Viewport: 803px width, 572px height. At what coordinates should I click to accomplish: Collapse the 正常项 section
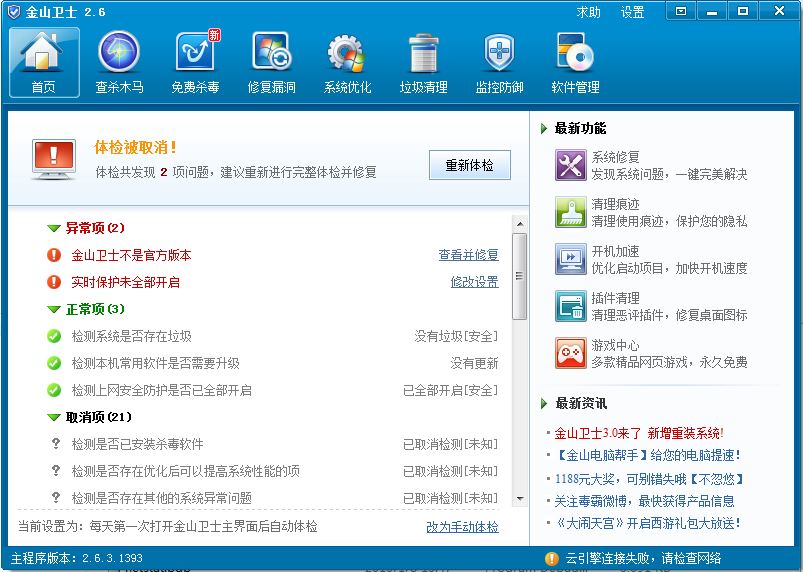54,310
